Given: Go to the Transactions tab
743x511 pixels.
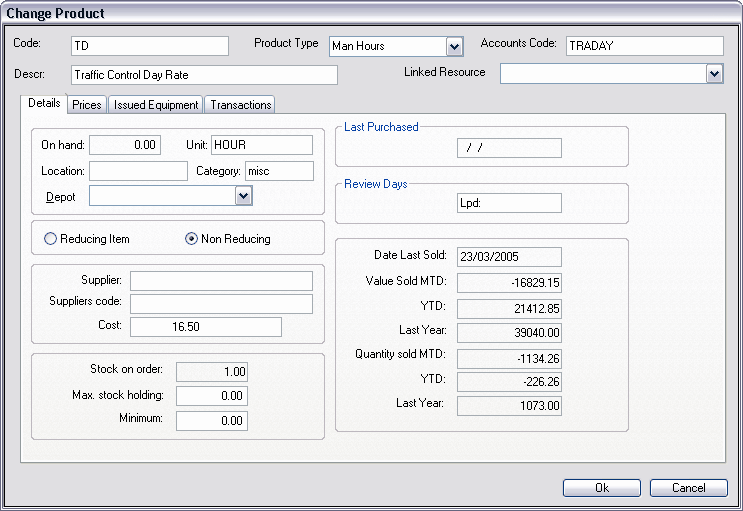Looking at the screenshot, I should [241, 105].
